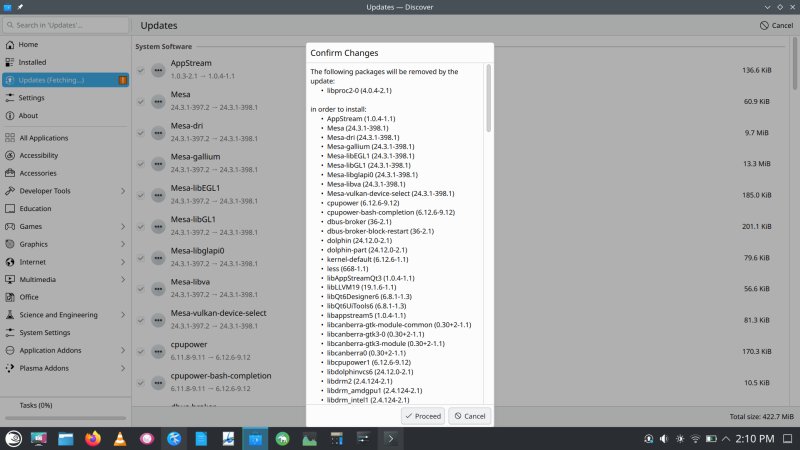Expand the Plasma Addons arrow

click(122, 368)
